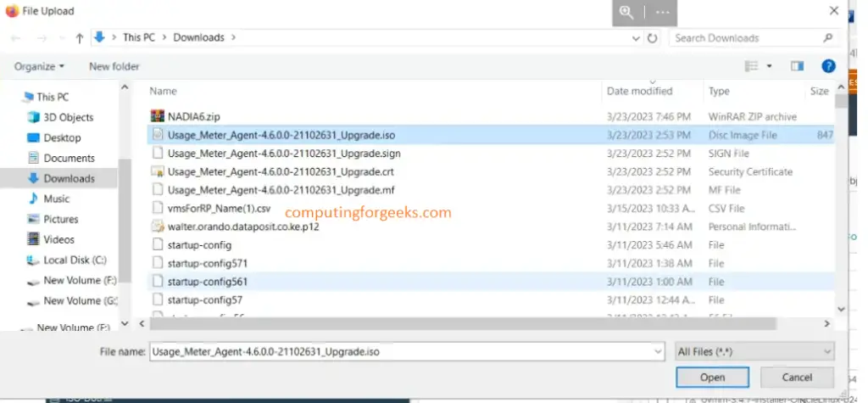
Task: Click the file icon of Upgrade.sign
Action: click(158, 153)
